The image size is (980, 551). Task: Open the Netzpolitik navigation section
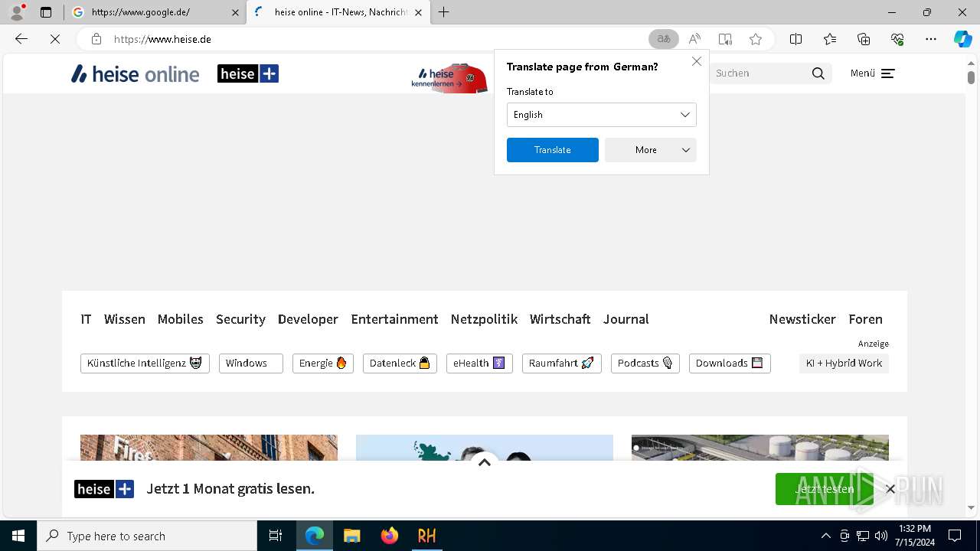point(484,319)
